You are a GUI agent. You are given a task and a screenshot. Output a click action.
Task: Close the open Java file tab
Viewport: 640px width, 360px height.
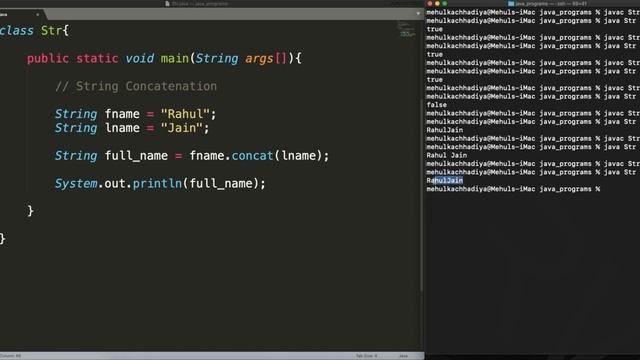(x=38, y=14)
